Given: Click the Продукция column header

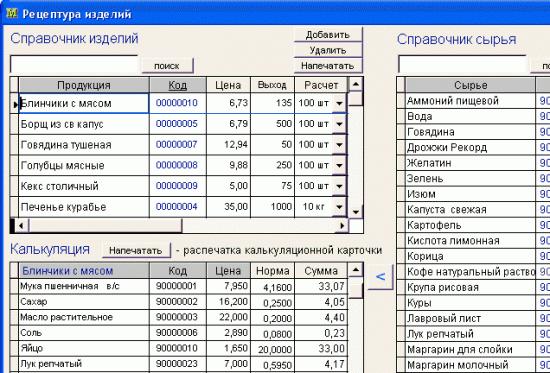Looking at the screenshot, I should point(84,85).
